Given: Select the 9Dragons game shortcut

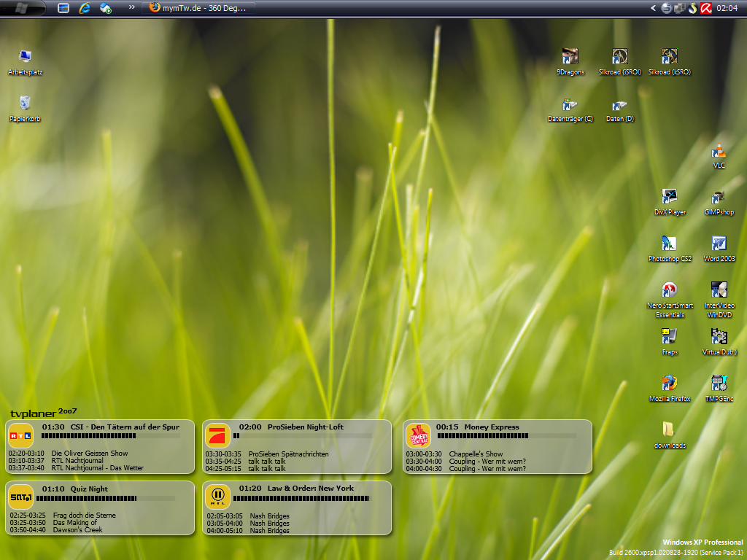Looking at the screenshot, I should click(570, 57).
